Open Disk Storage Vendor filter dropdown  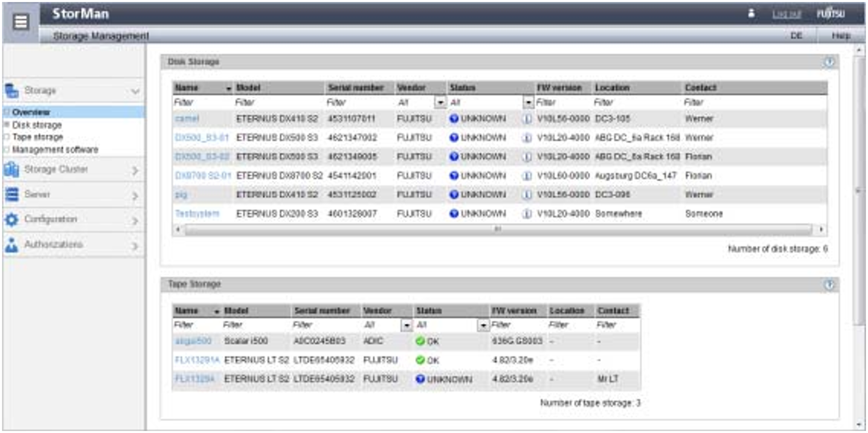(x=440, y=102)
